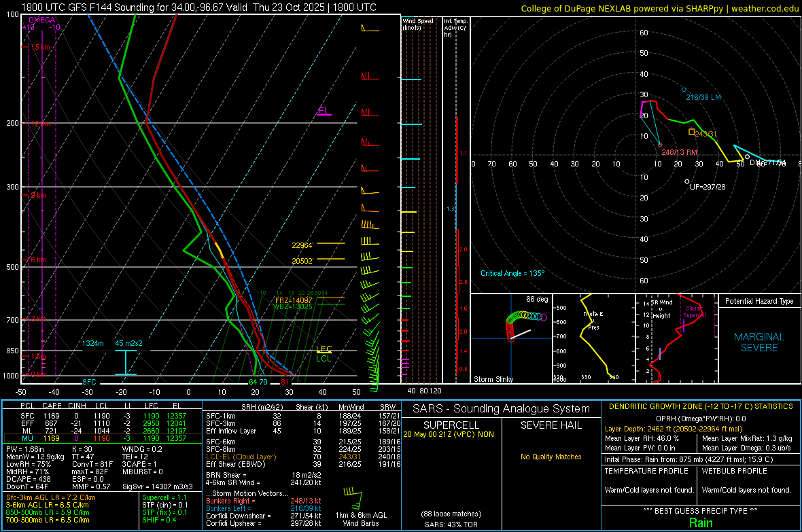Click the 'SARS: 43% TOR' text
The width and height of the screenshot is (802, 532).
(x=451, y=525)
